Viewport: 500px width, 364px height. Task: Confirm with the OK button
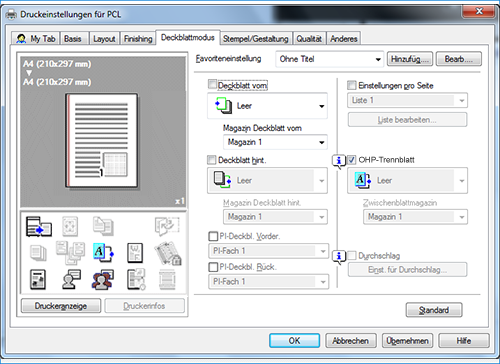(x=294, y=341)
